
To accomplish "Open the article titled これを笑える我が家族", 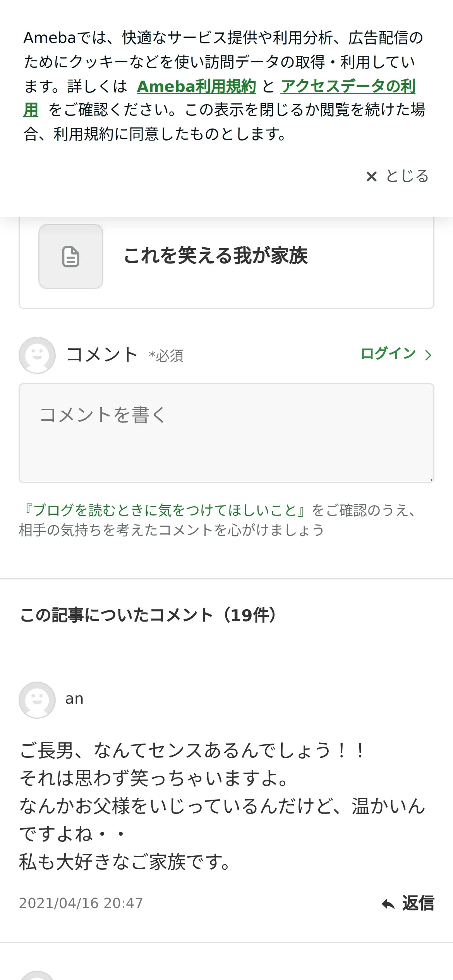I will [x=216, y=256].
